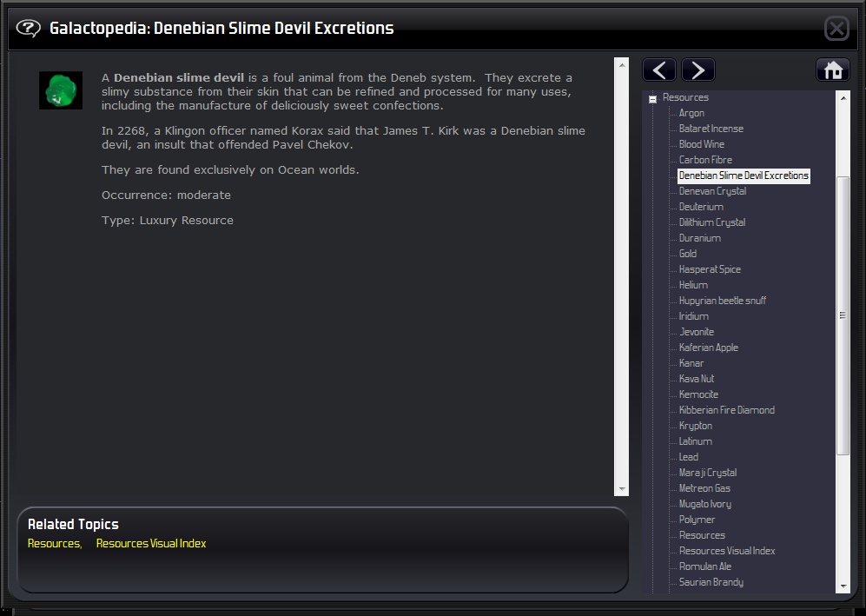The width and height of the screenshot is (866, 616).
Task: Open the Galactopedia home page
Action: tap(833, 70)
